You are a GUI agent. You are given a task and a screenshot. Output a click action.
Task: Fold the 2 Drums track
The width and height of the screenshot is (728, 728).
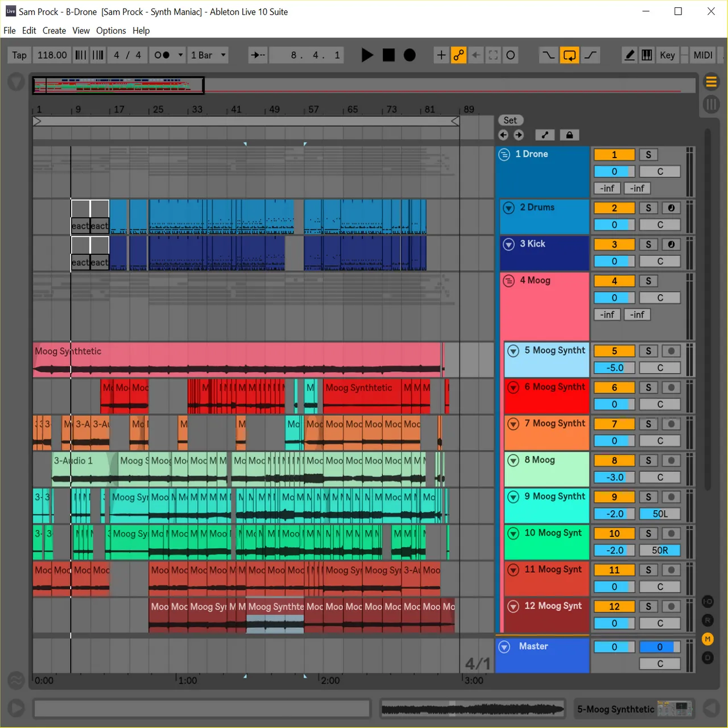point(509,208)
